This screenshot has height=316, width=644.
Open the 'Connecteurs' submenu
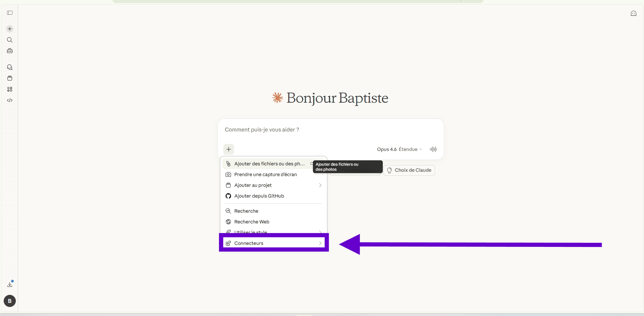(x=274, y=243)
